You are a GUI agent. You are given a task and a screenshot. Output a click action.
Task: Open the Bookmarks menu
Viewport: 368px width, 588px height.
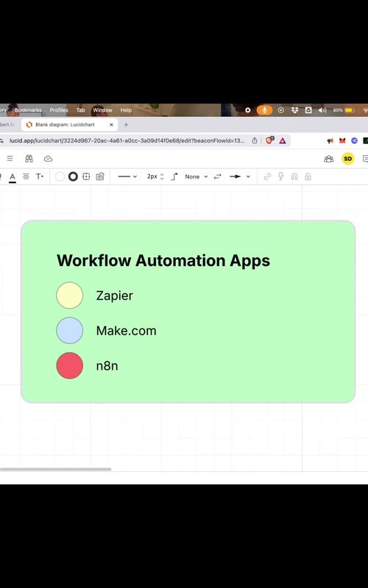(x=28, y=110)
